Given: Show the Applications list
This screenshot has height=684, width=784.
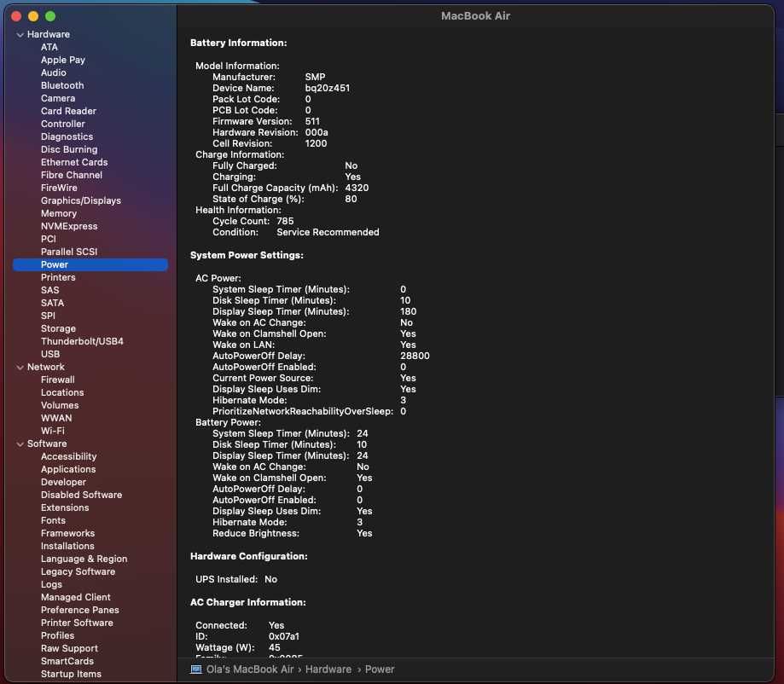Looking at the screenshot, I should (x=68, y=469).
